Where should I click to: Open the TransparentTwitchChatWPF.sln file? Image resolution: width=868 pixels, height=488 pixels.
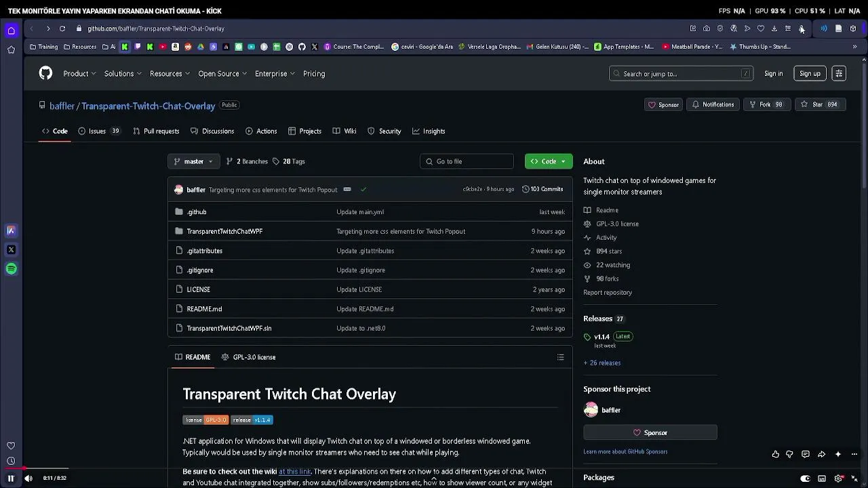229,328
